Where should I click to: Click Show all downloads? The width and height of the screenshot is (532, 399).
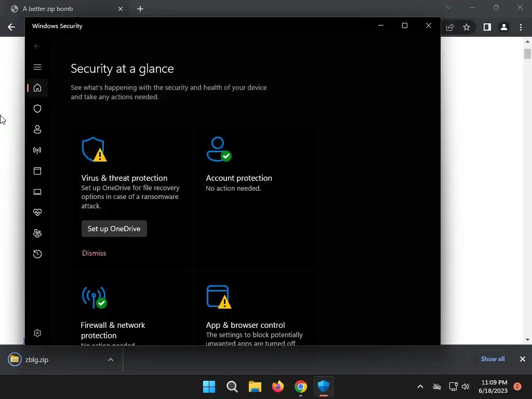(493, 359)
